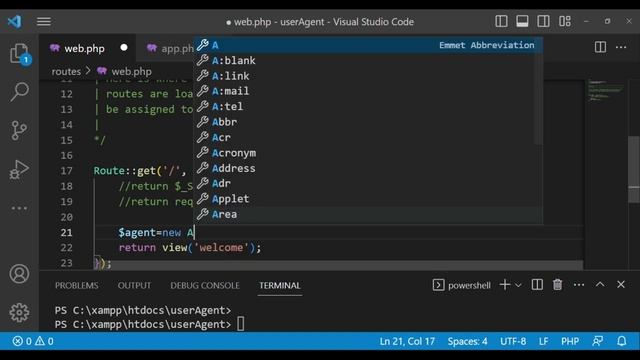The image size is (640, 360).
Task: Click the VS Code logo icon
Action: [x=15, y=21]
